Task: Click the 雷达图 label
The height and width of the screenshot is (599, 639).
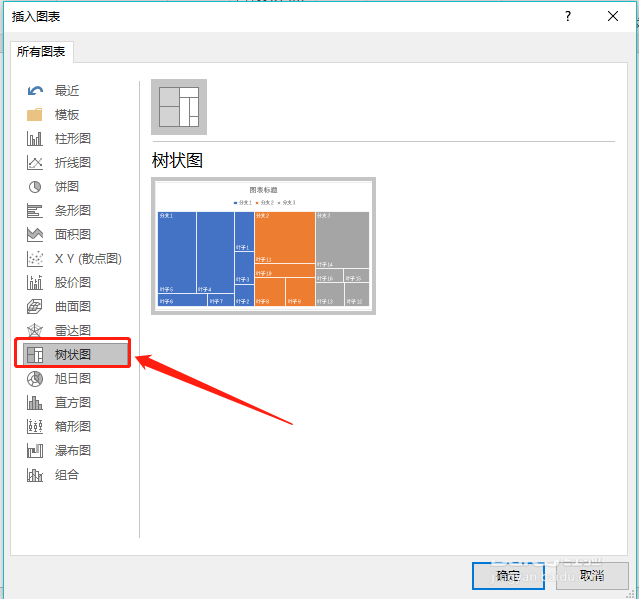Action: click(73, 330)
